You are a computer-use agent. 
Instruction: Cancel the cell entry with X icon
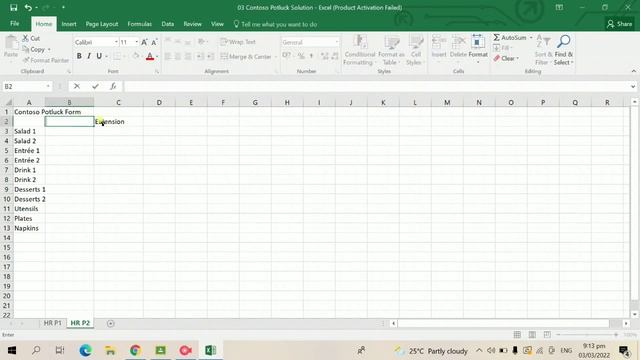77,86
